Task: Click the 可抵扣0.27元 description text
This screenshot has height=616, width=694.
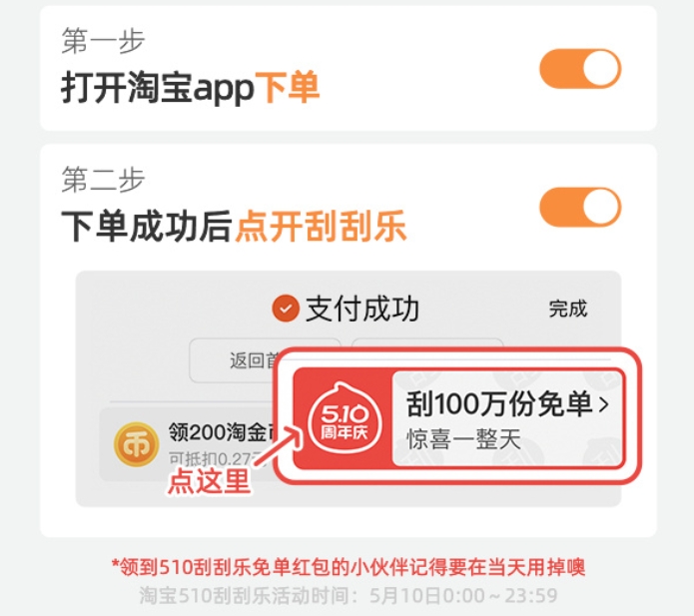Action: coord(217,459)
